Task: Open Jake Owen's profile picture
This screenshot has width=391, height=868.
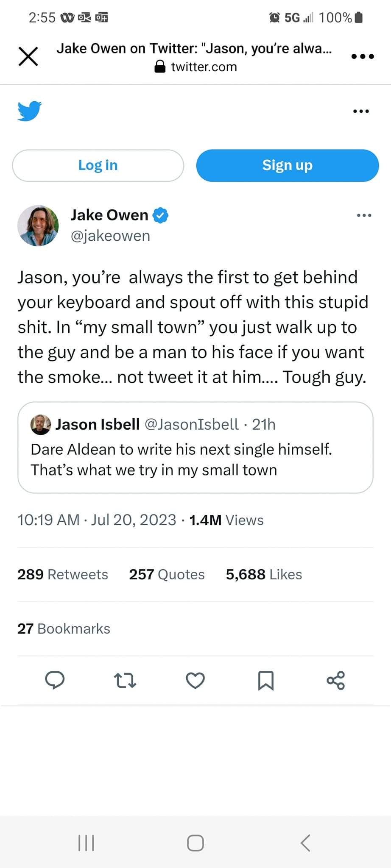Action: pos(38,225)
